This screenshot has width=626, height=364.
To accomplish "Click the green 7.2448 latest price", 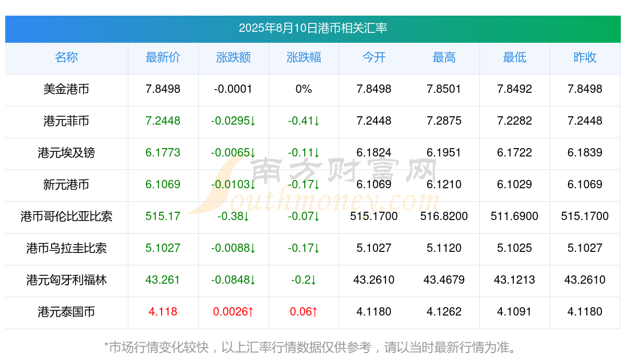I will pyautogui.click(x=163, y=121).
